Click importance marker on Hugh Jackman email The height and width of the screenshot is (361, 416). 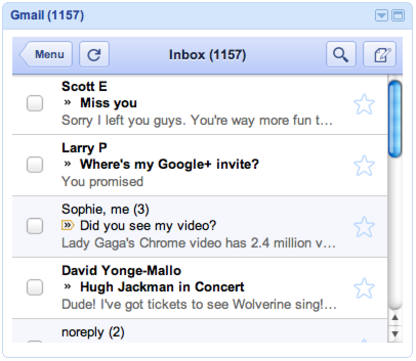[68, 287]
